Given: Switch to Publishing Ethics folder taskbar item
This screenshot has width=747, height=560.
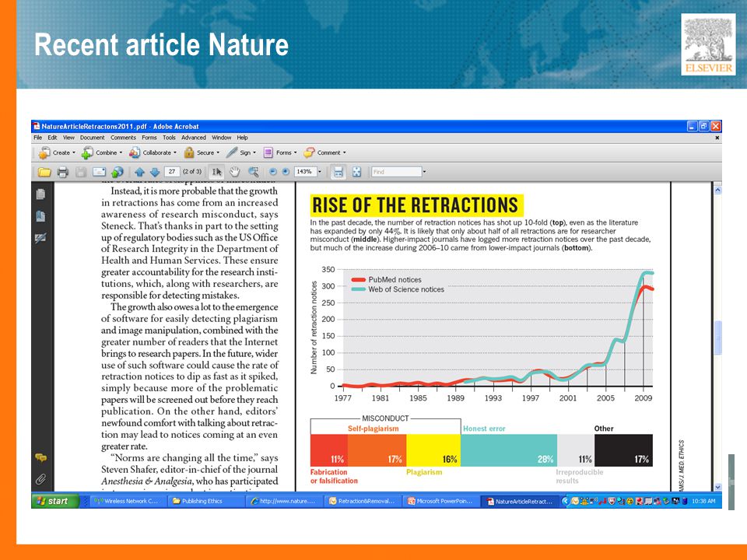Looking at the screenshot, I should point(205,501).
